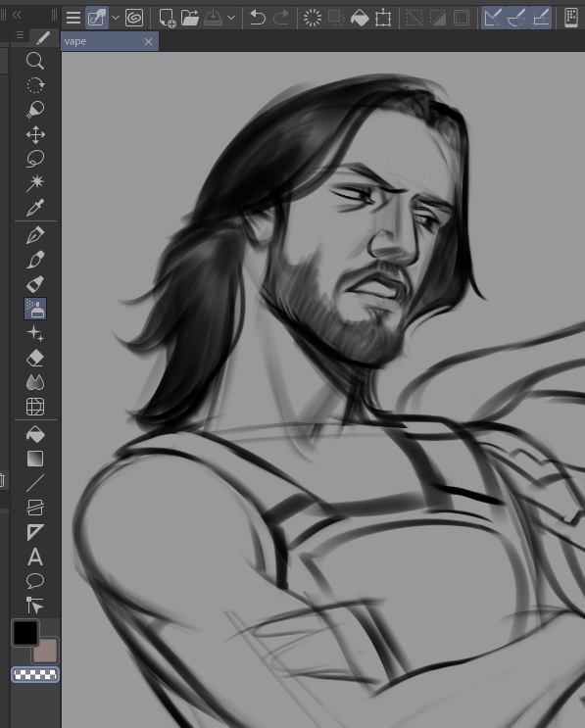Select the Marker tool above the Airbrush
This screenshot has width=585, height=728.
pyautogui.click(x=35, y=284)
